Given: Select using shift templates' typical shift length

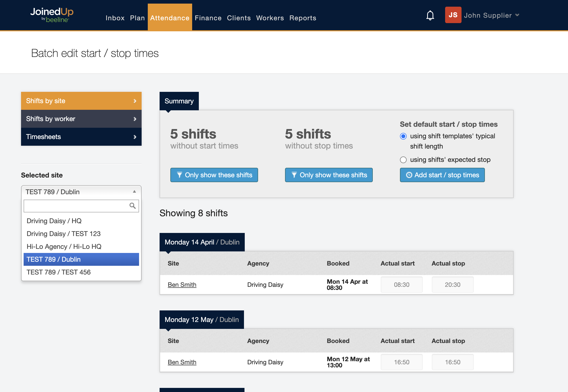Looking at the screenshot, I should pyautogui.click(x=403, y=136).
